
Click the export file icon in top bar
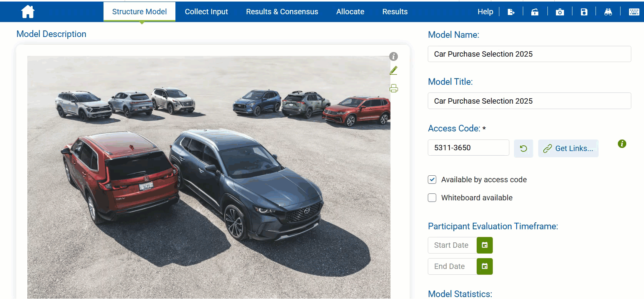(511, 12)
